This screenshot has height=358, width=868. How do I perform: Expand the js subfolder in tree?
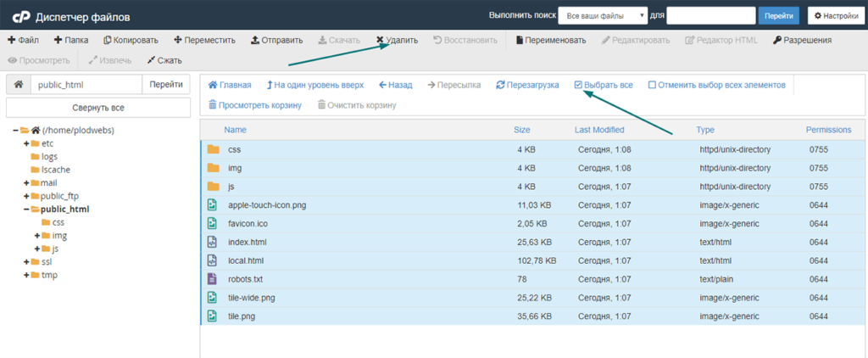pyautogui.click(x=37, y=249)
